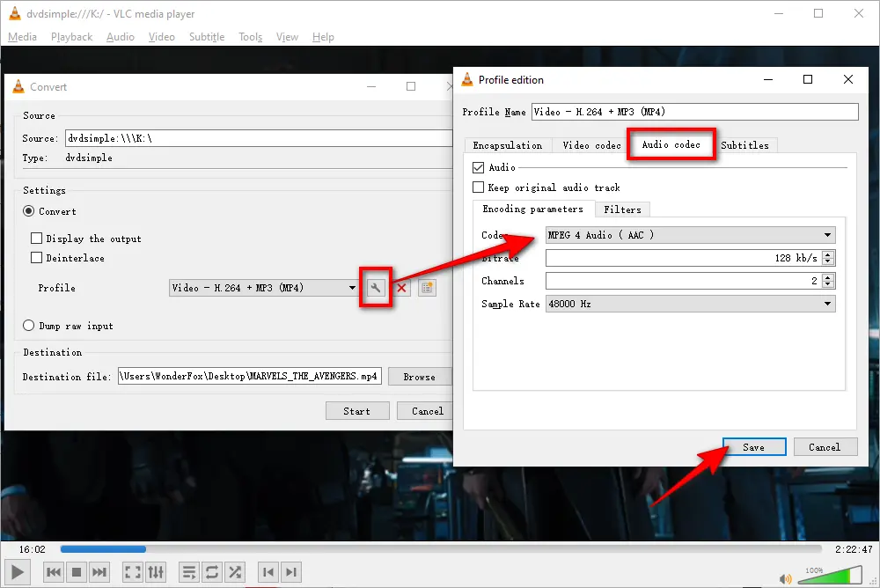880x588 pixels.
Task: Open the Tools menu
Action: click(x=250, y=36)
